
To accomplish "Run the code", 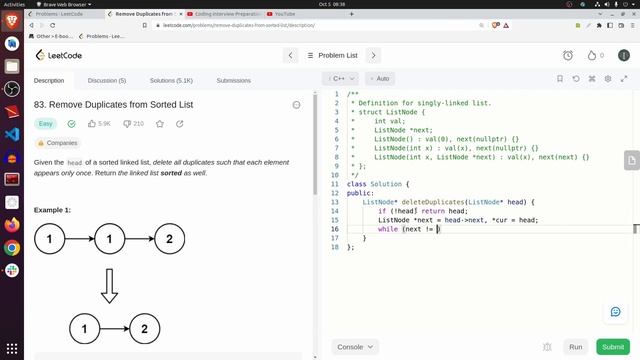I will click(x=576, y=347).
